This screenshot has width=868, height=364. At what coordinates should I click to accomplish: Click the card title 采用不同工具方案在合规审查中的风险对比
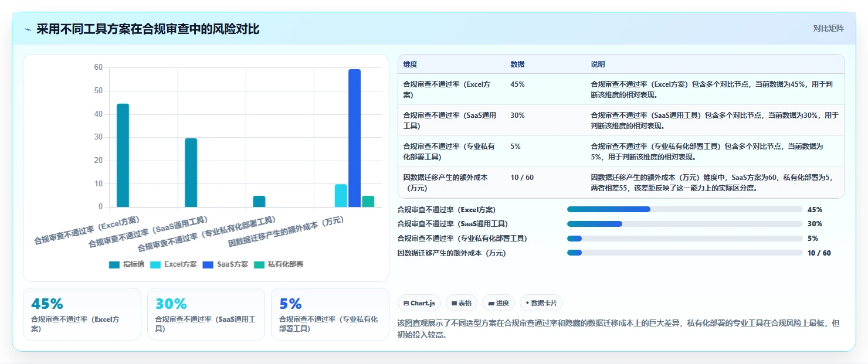[x=148, y=29]
